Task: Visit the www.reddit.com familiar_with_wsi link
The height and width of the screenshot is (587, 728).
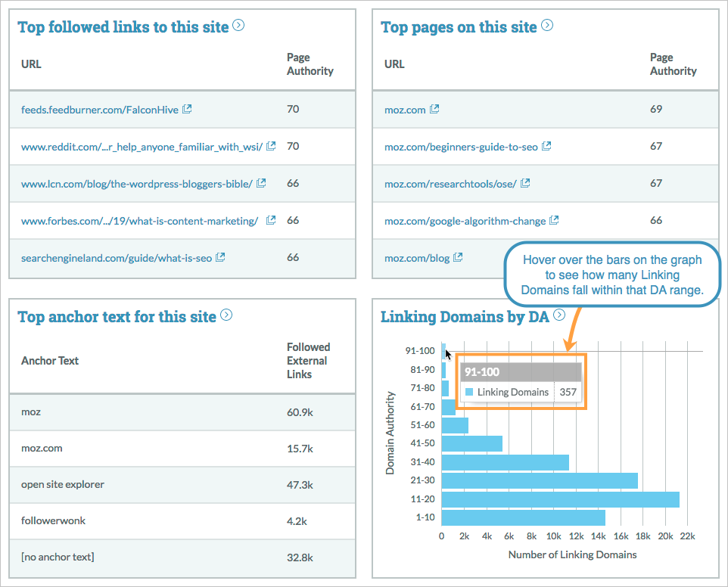Action: coord(142,147)
